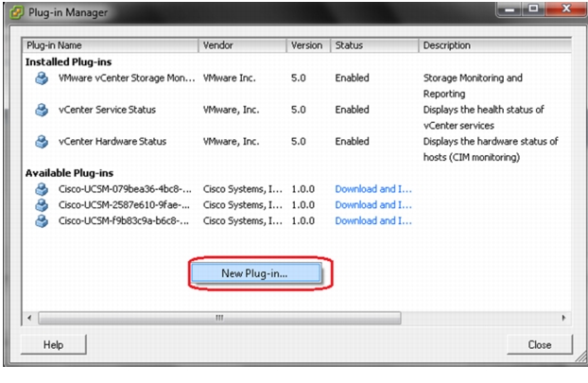The height and width of the screenshot is (383, 588).
Task: Click Enabled status of Storage Monitoring plug-in
Action: [x=352, y=78]
